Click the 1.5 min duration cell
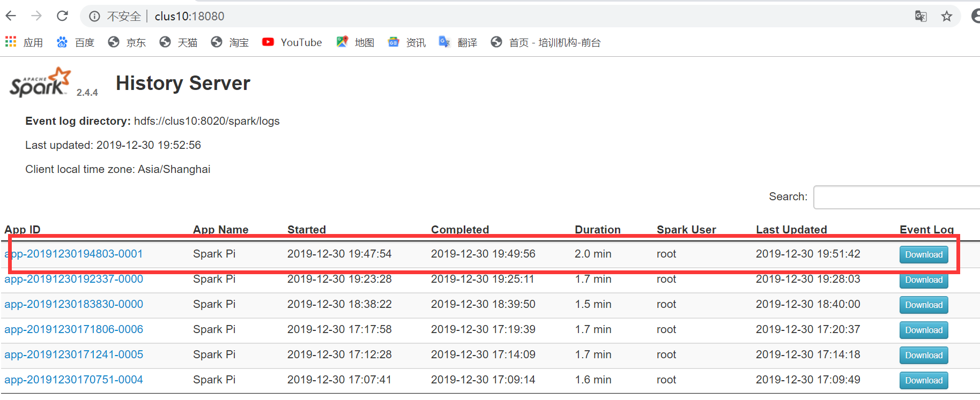980x400 pixels. click(593, 304)
